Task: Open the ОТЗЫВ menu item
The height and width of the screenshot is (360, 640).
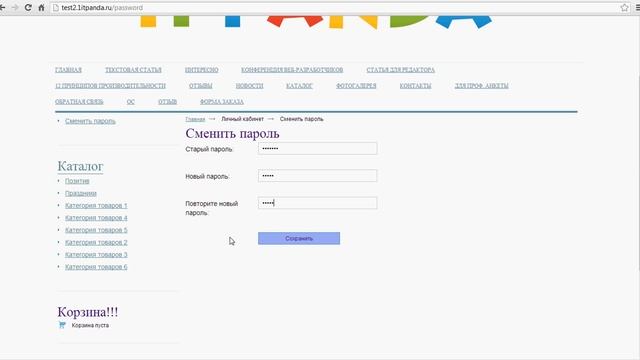Action: [x=167, y=102]
